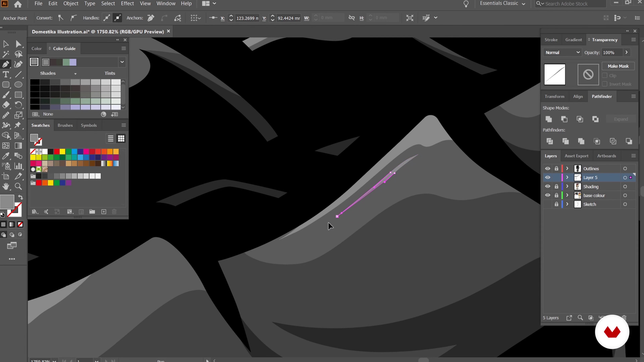
Task: Select the Rotate tool
Action: (18, 105)
